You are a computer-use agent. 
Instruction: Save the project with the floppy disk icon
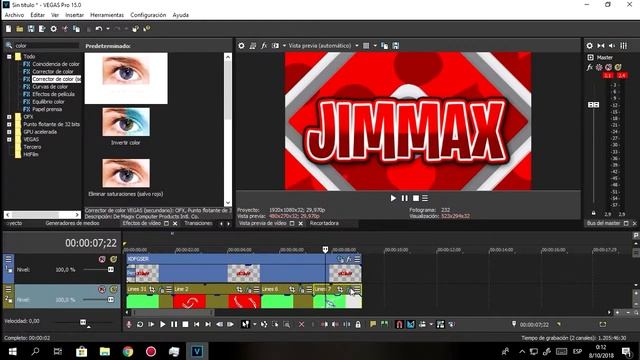(x=31, y=29)
